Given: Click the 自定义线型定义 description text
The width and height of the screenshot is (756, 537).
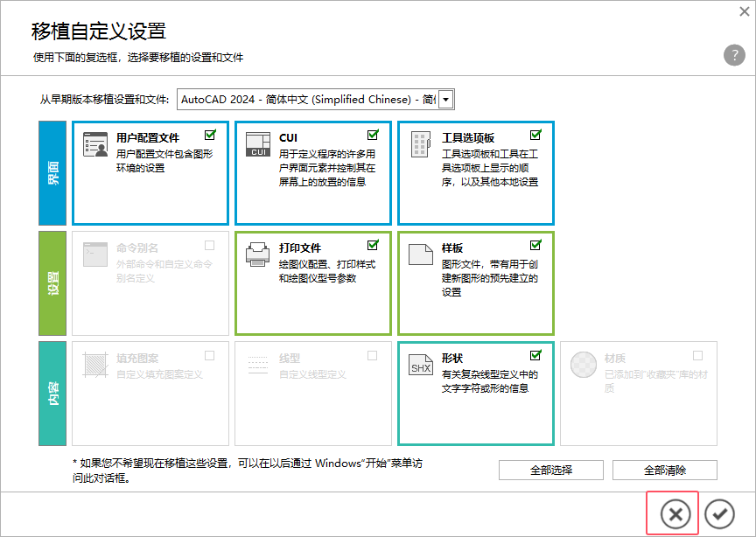Looking at the screenshot, I should 312,374.
